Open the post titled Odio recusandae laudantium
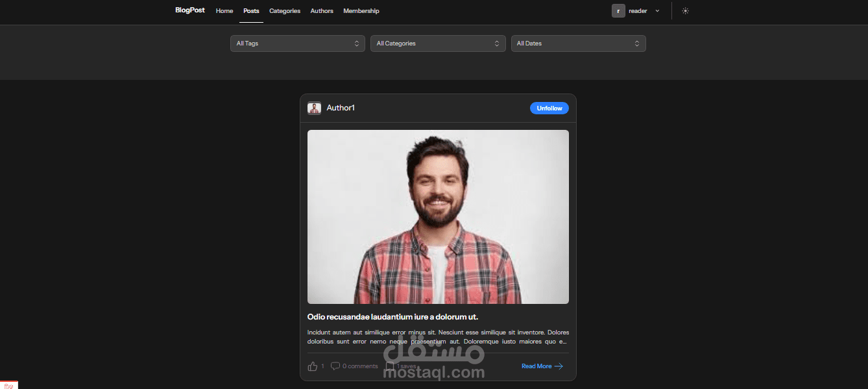This screenshot has height=389, width=868. tap(392, 317)
